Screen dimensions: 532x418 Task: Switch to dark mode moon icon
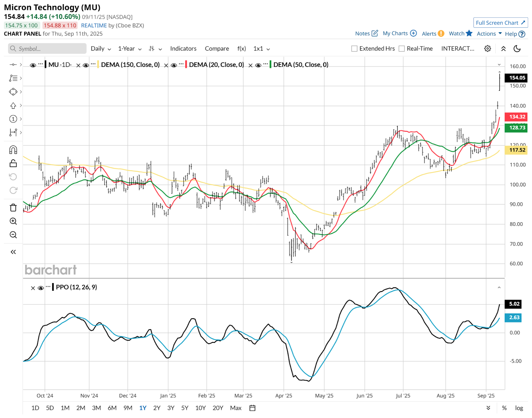point(517,49)
